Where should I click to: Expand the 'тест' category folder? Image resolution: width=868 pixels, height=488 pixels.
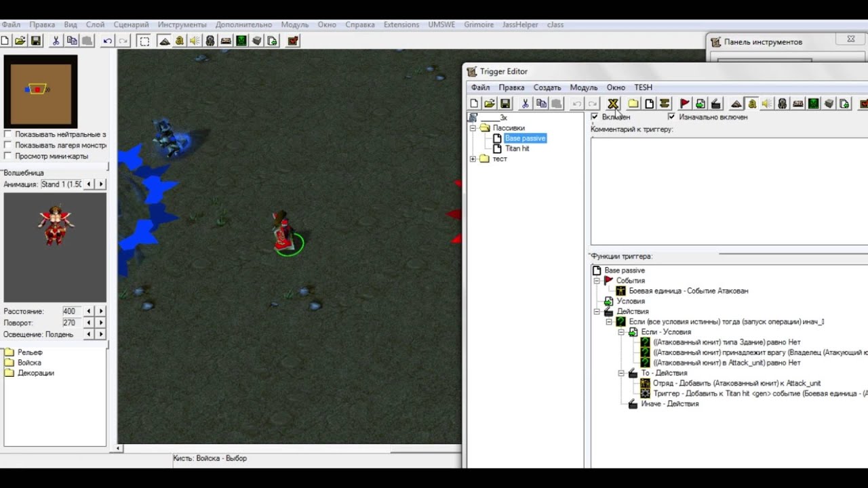tap(473, 159)
